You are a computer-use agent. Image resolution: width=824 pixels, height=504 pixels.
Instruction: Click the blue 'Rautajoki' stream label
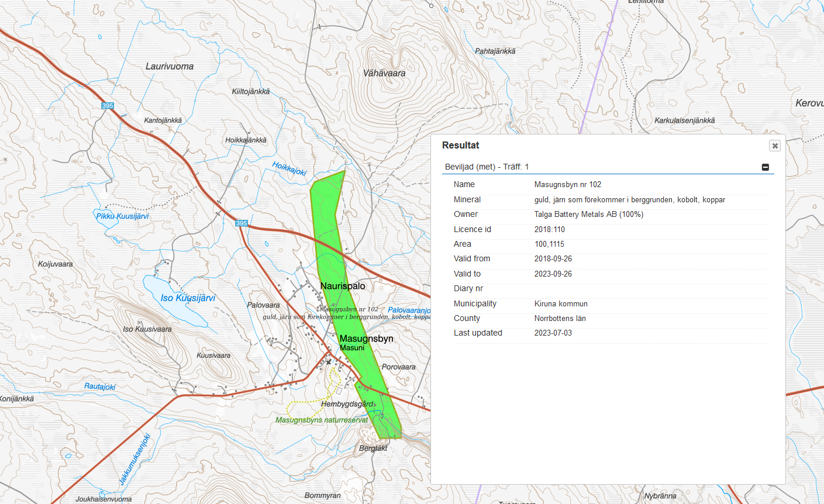click(100, 386)
